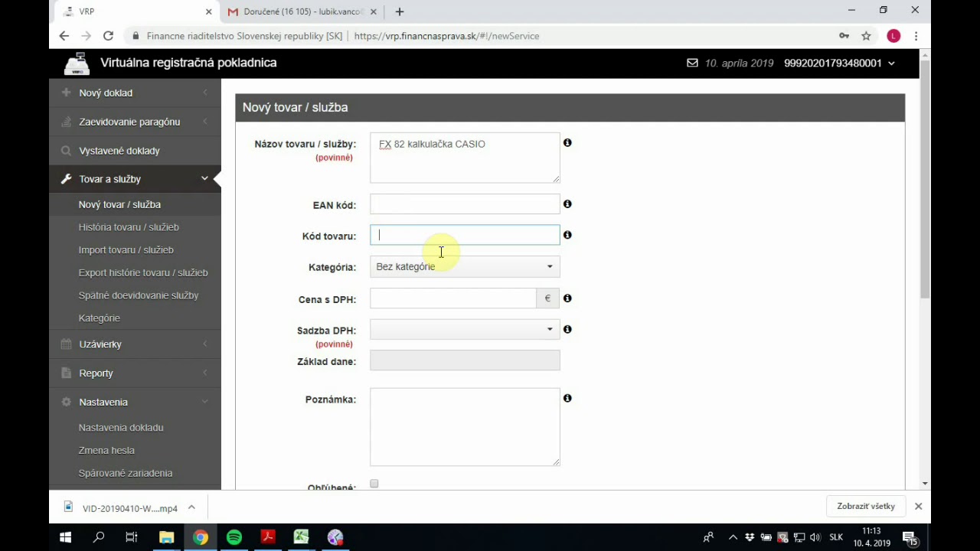Open options arrow for downloaded VID mp4 file
Screen dimensions: 980x551
tap(191, 507)
